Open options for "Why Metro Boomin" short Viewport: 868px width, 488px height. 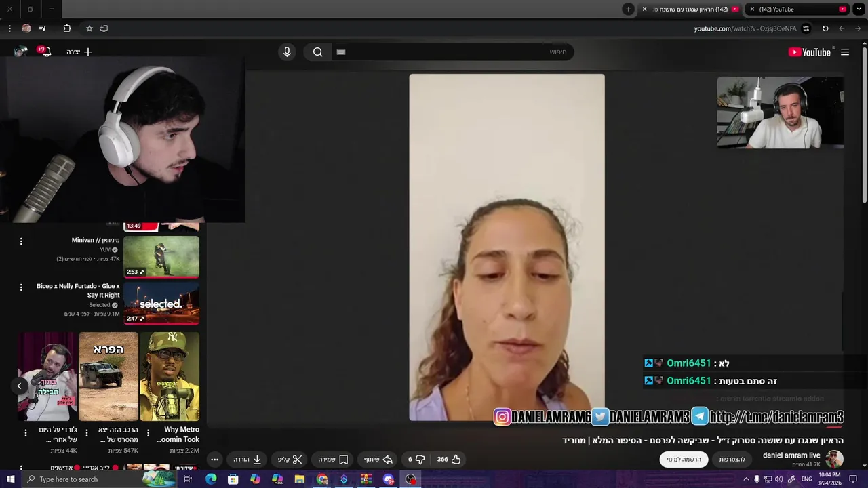point(148,432)
